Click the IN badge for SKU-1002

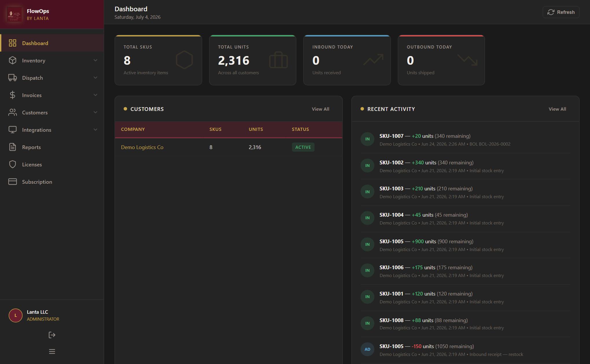tap(367, 166)
